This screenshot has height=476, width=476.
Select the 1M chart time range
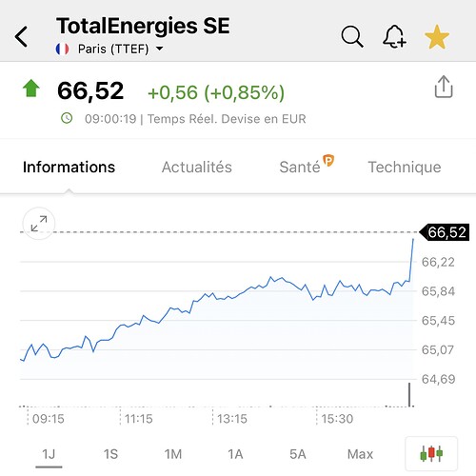[x=173, y=454]
